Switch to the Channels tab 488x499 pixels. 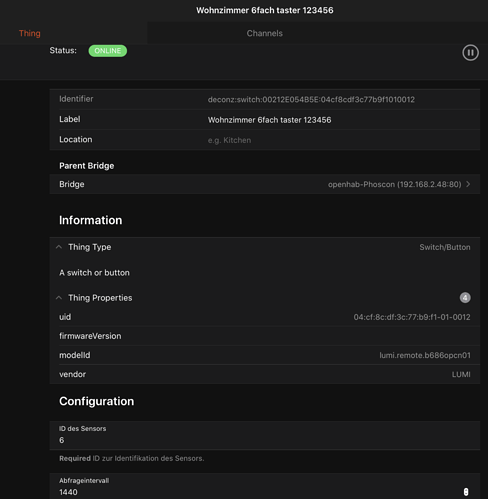265,33
